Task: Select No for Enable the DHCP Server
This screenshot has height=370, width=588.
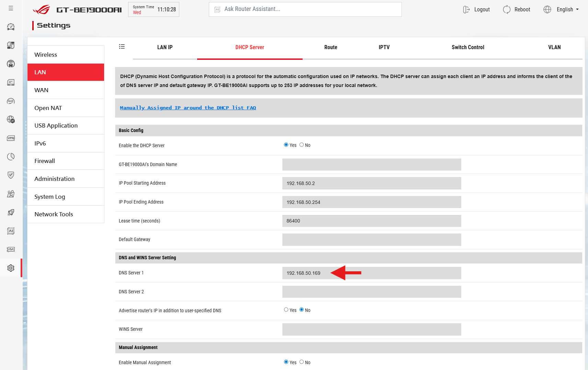Action: point(302,145)
